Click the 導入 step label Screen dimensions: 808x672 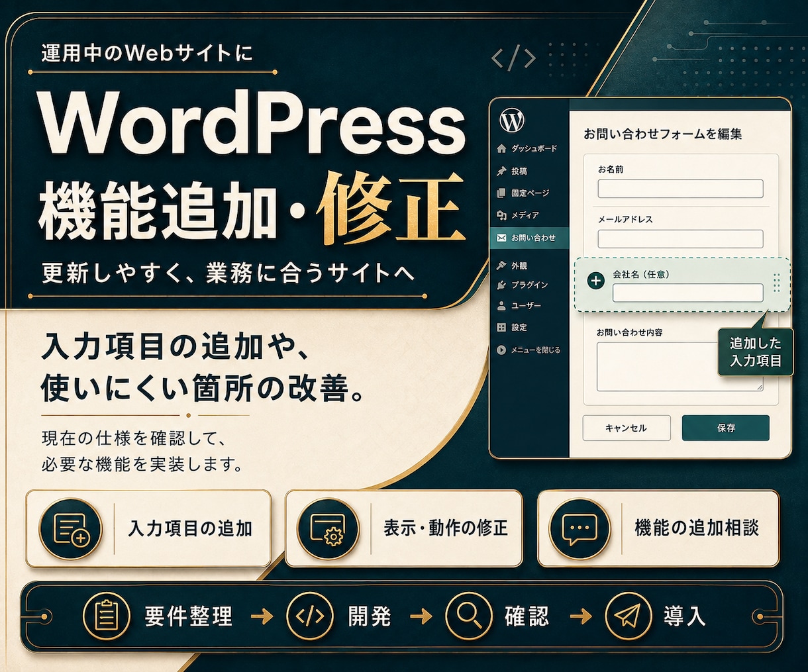tap(685, 617)
